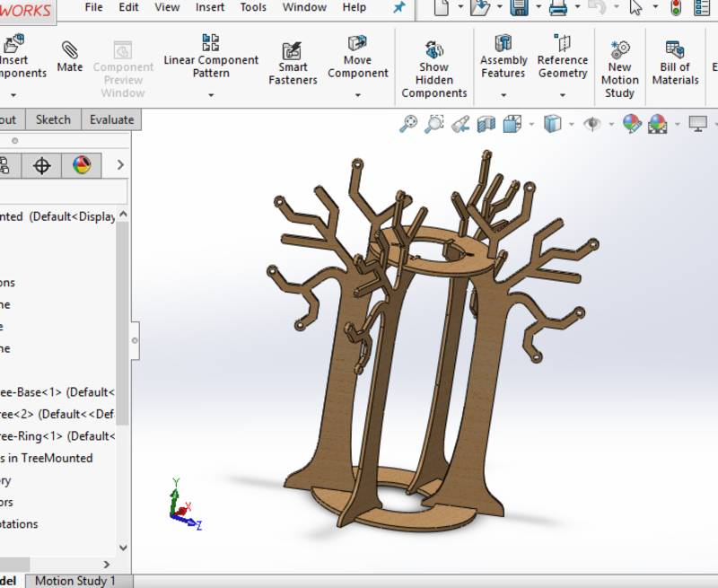The height and width of the screenshot is (588, 718).
Task: Open the Linear Component Pattern tool
Action: [211, 54]
